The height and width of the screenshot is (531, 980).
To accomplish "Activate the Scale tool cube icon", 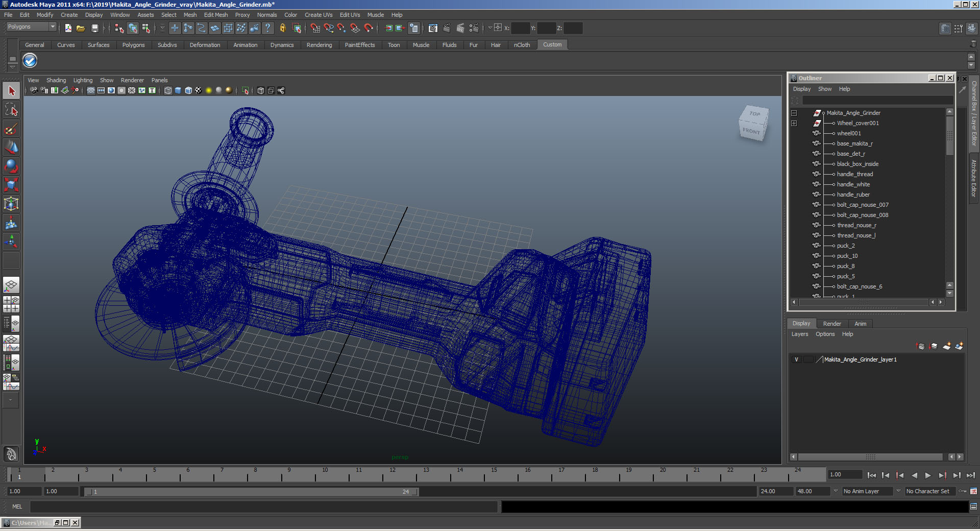I will click(x=11, y=185).
